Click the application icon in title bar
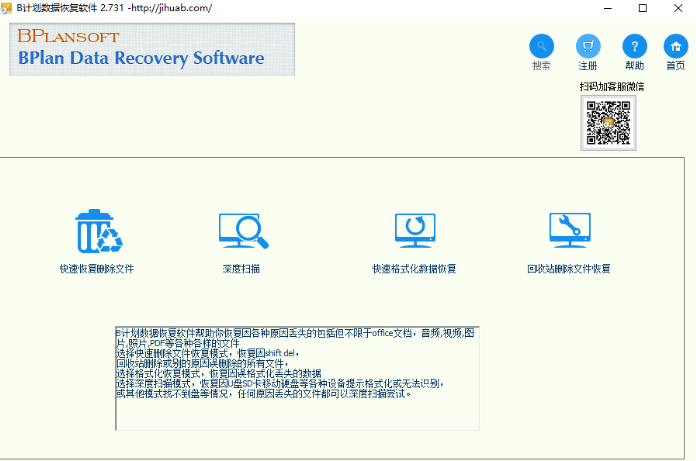The image size is (696, 461). pyautogui.click(x=6, y=8)
